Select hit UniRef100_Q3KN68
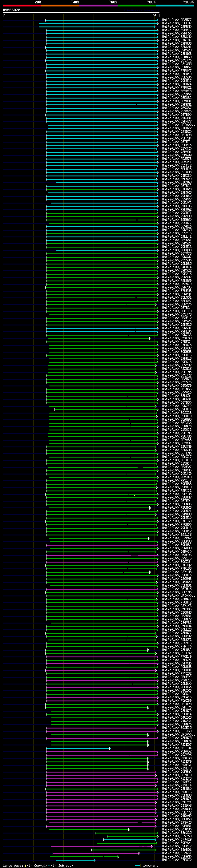This screenshot has width=197, height=868. pos(176,54)
